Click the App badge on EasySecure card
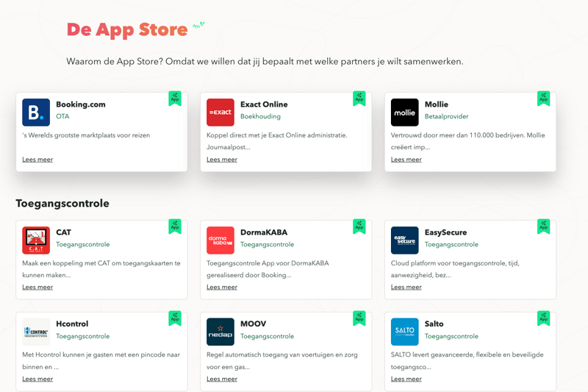Image resolution: width=588 pixels, height=392 pixels. (543, 227)
